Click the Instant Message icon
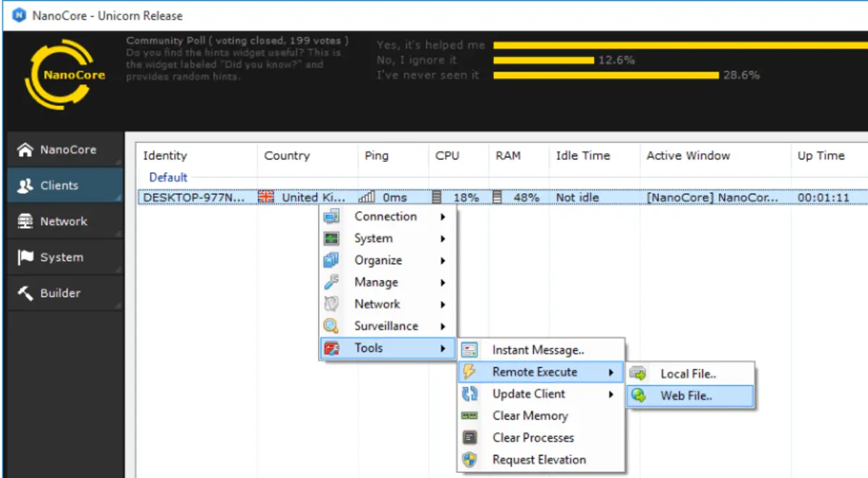This screenshot has height=478, width=868. [469, 350]
